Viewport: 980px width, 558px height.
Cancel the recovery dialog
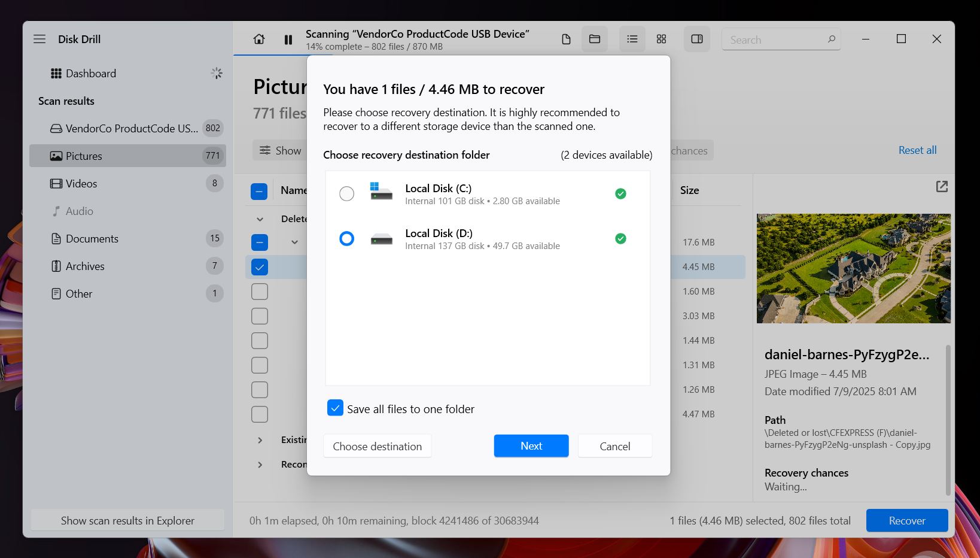[x=615, y=446]
